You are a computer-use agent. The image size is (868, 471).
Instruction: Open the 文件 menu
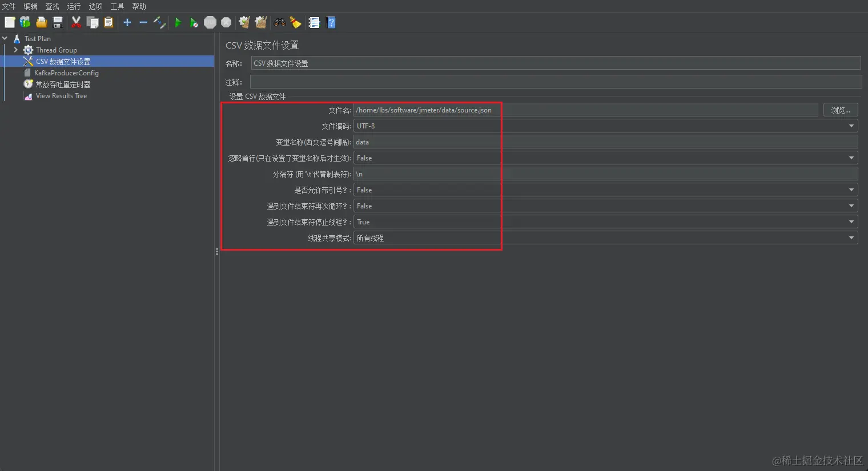coord(9,6)
